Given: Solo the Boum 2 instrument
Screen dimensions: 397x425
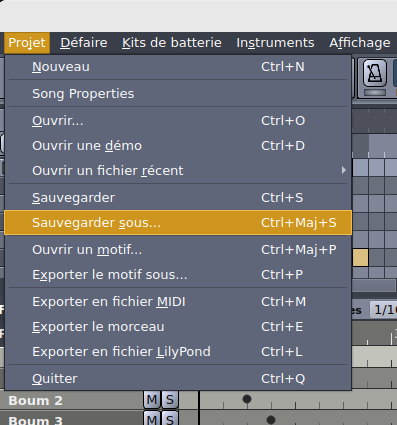Looking at the screenshot, I should pyautogui.click(x=170, y=399).
